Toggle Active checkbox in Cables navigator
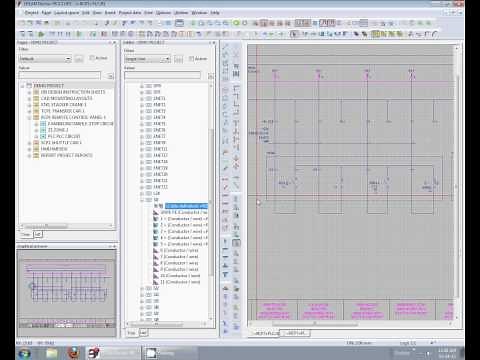This screenshot has height=360, width=480. (191, 59)
